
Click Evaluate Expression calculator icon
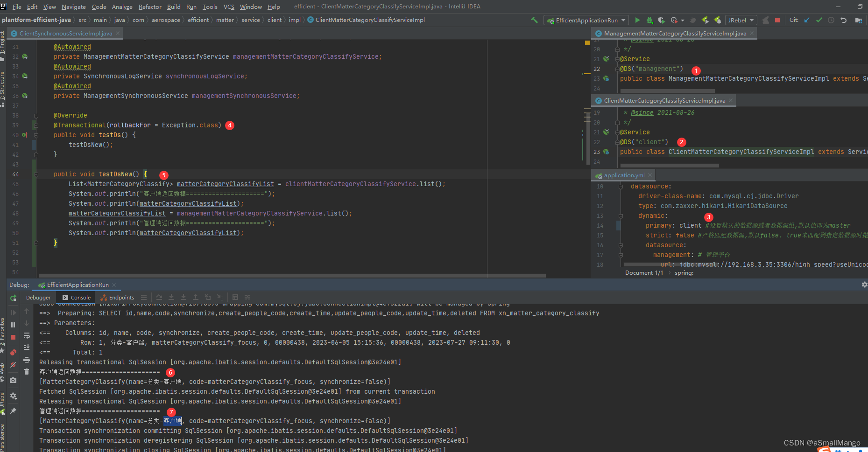point(235,298)
